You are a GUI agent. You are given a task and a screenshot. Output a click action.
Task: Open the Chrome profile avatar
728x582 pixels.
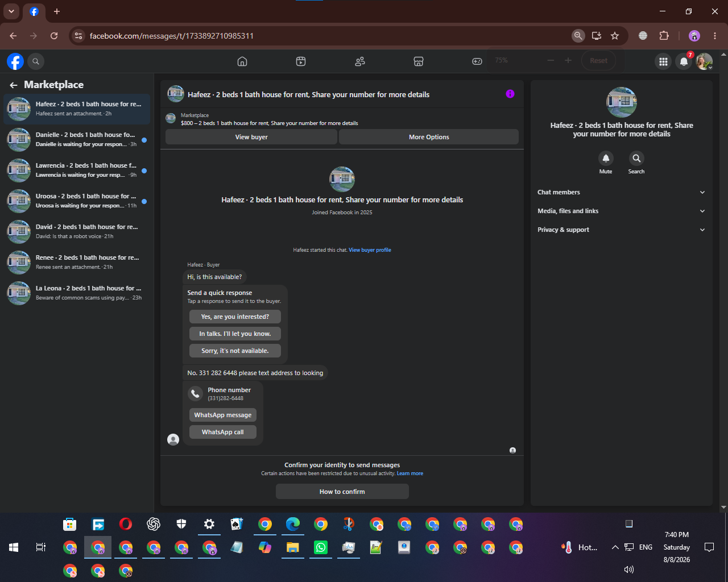coord(694,36)
